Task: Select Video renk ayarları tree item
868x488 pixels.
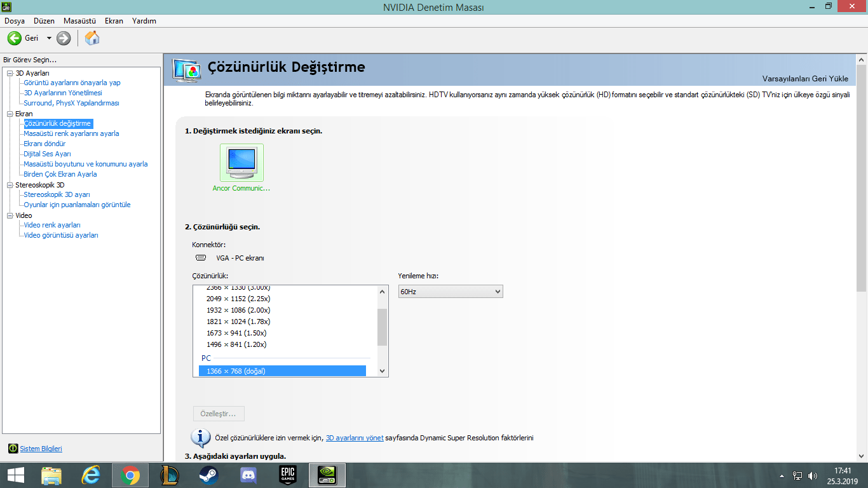Action: click(52, 225)
